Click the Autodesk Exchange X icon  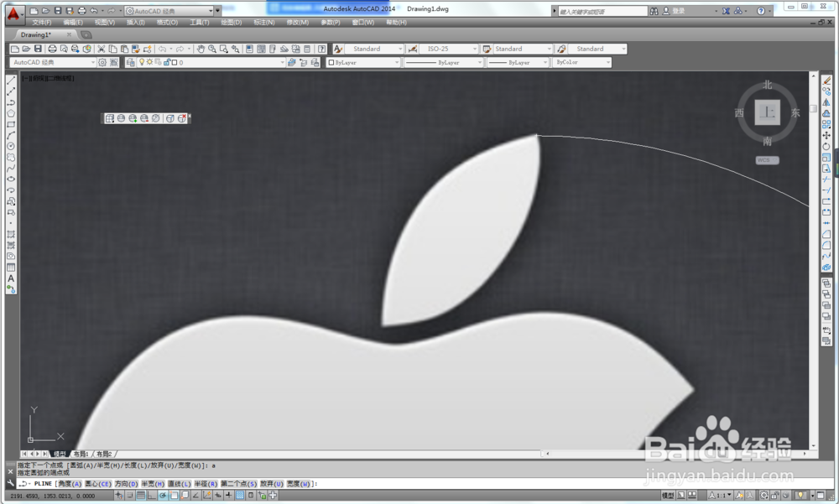click(726, 11)
